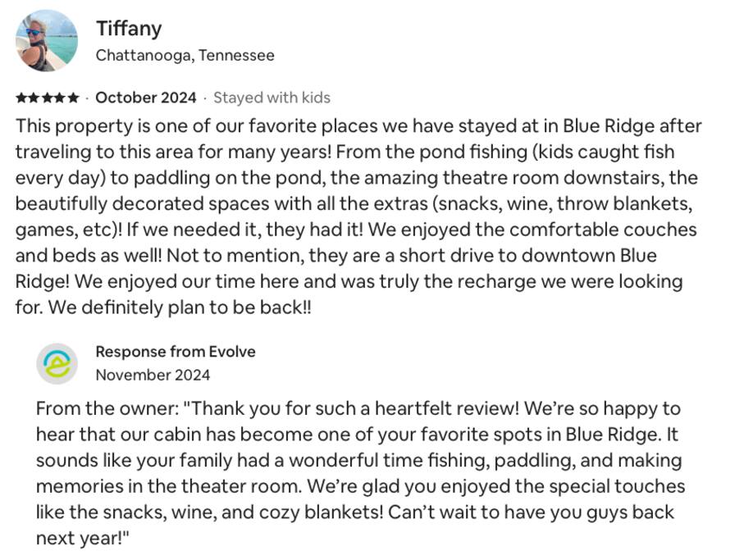735x560 pixels.
Task: Open reviewer name Tiffany
Action: 129,29
